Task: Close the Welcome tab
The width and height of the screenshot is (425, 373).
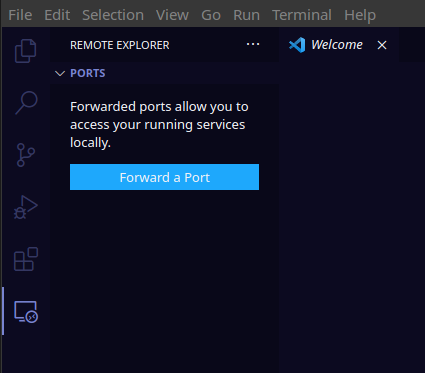Action: point(382,45)
